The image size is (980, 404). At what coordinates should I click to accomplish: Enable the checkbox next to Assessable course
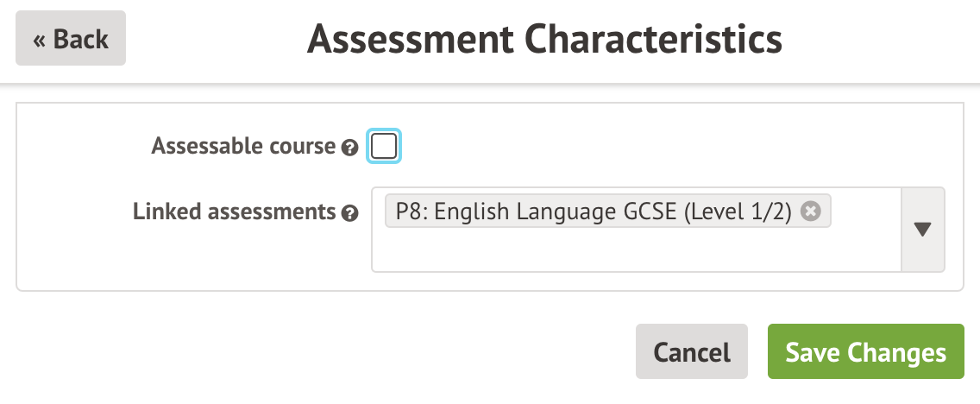384,146
